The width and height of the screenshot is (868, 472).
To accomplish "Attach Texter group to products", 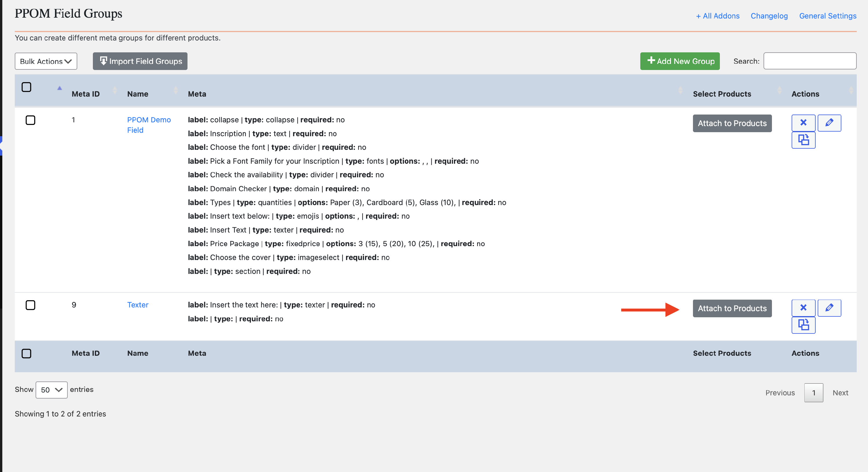I will 732,308.
